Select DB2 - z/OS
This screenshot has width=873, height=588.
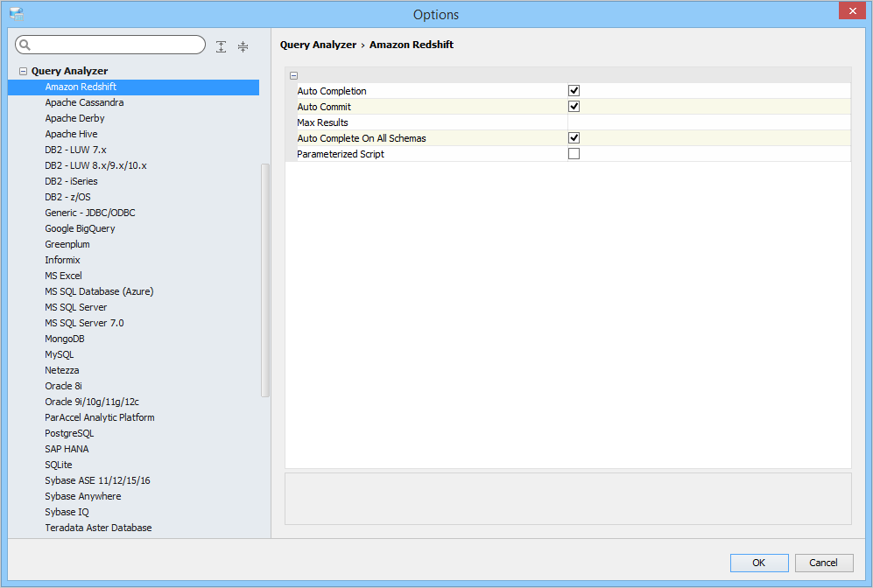tap(68, 197)
